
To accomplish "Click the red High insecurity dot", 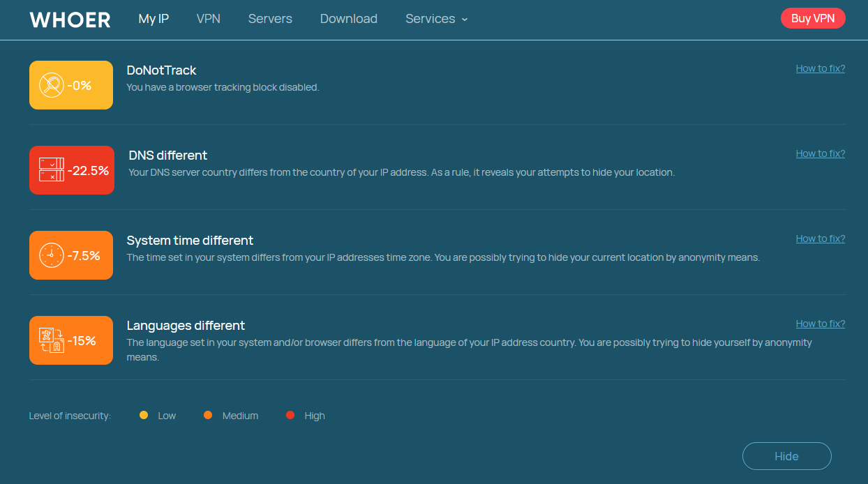I will pyautogui.click(x=290, y=415).
